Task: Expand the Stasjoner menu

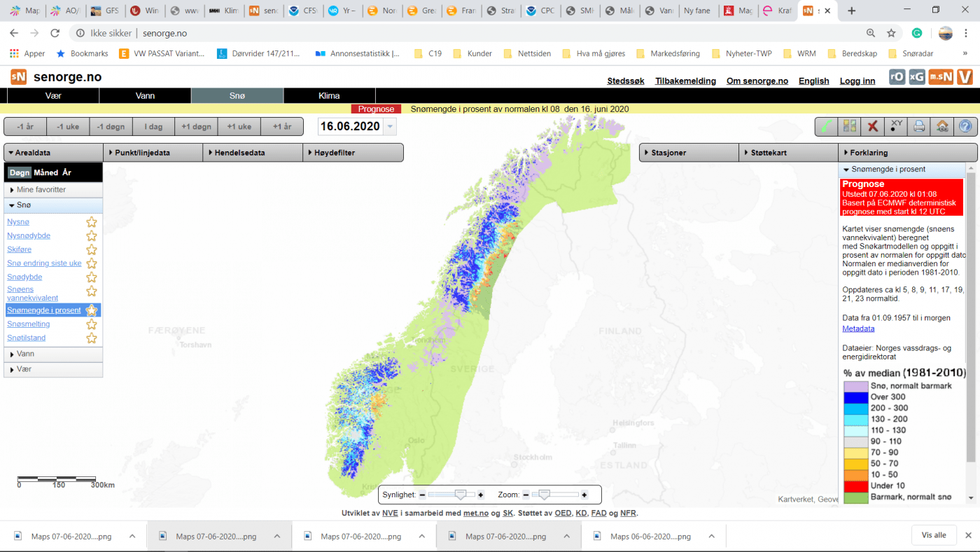Action: pyautogui.click(x=689, y=152)
